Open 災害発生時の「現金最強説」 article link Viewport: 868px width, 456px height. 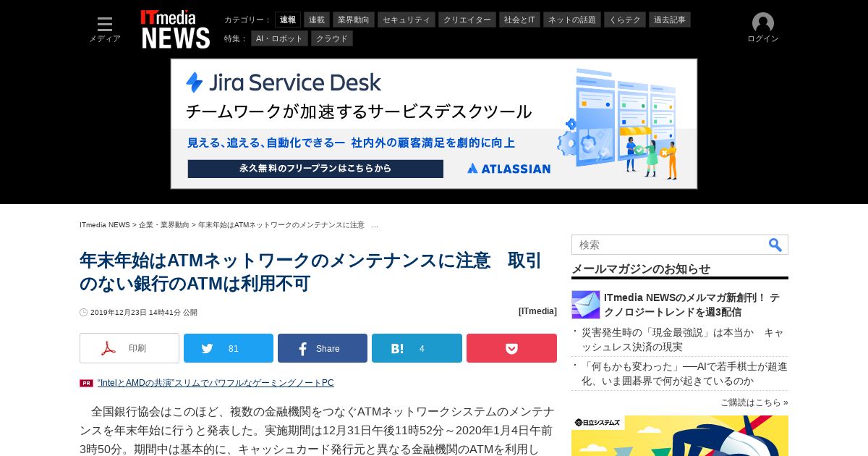(x=683, y=339)
